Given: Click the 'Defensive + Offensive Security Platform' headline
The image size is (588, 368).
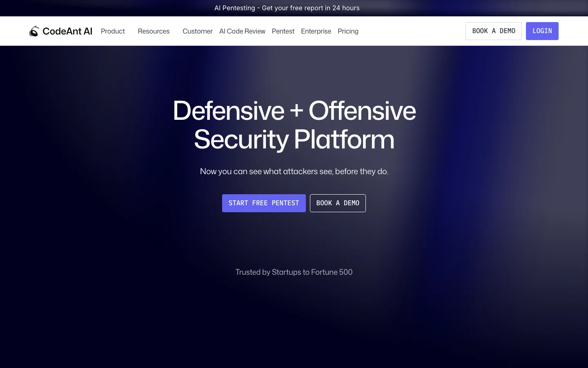Looking at the screenshot, I should (294, 125).
